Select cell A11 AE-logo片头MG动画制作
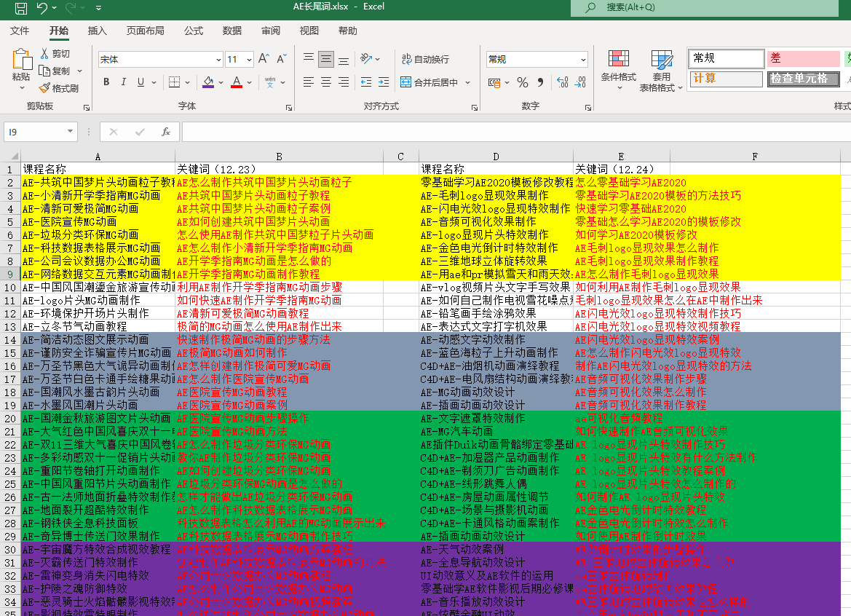Viewport: 851px width, 616px height. [98, 300]
